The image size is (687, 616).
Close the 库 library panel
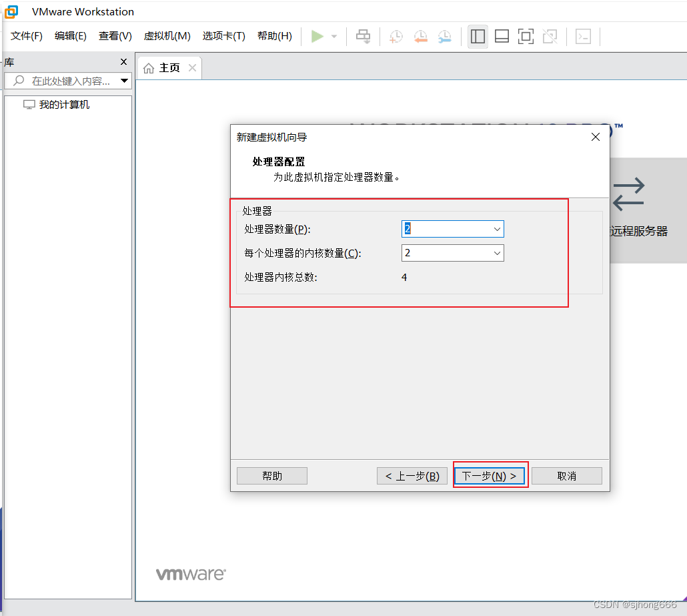pyautogui.click(x=123, y=62)
